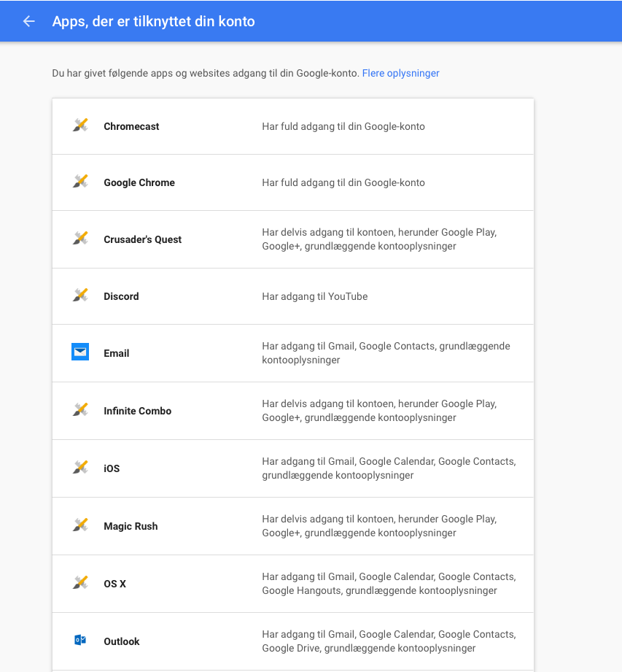Click the iOS access description text
622x672 pixels.
pyautogui.click(x=389, y=468)
